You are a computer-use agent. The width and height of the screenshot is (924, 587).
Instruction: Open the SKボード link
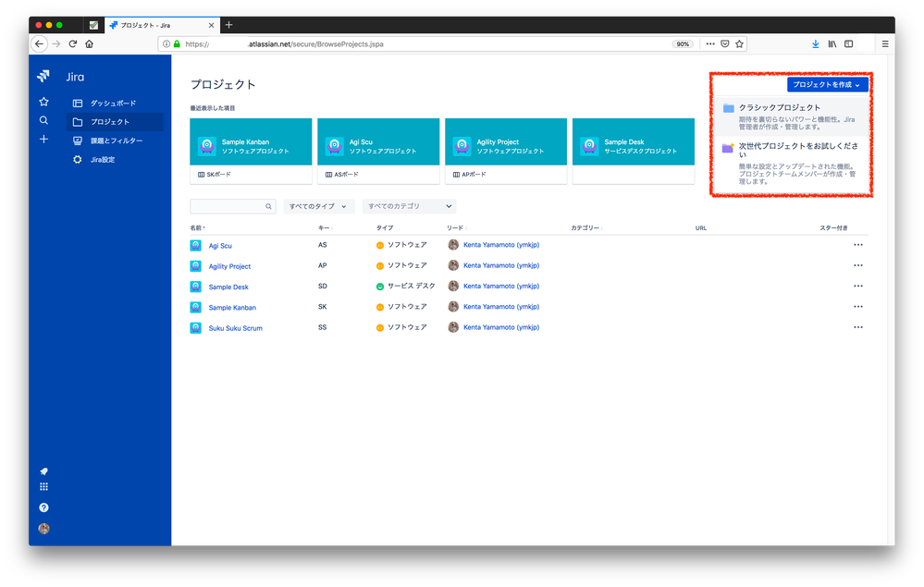(x=215, y=175)
